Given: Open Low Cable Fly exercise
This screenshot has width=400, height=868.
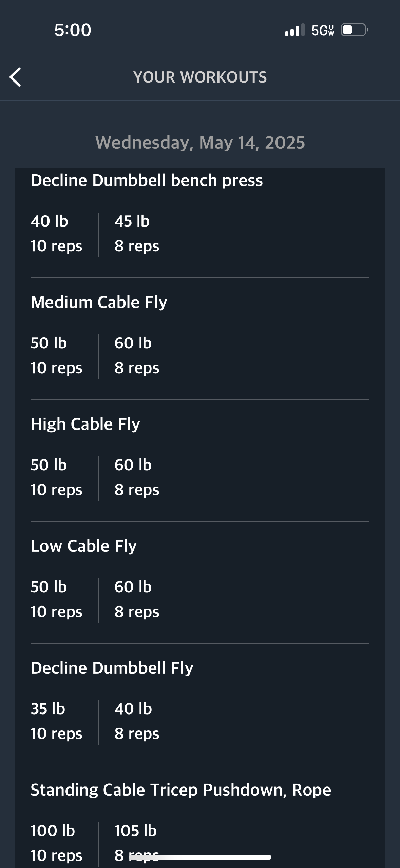Looking at the screenshot, I should click(x=83, y=546).
